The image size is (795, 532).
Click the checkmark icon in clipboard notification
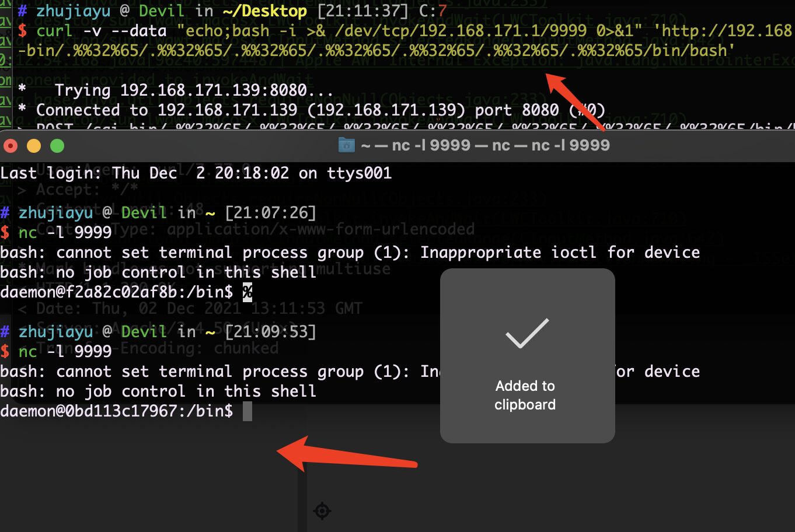527,334
